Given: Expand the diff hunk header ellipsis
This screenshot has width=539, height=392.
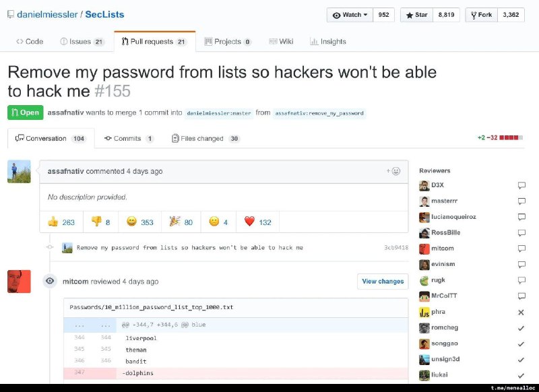Looking at the screenshot, I should point(90,325).
